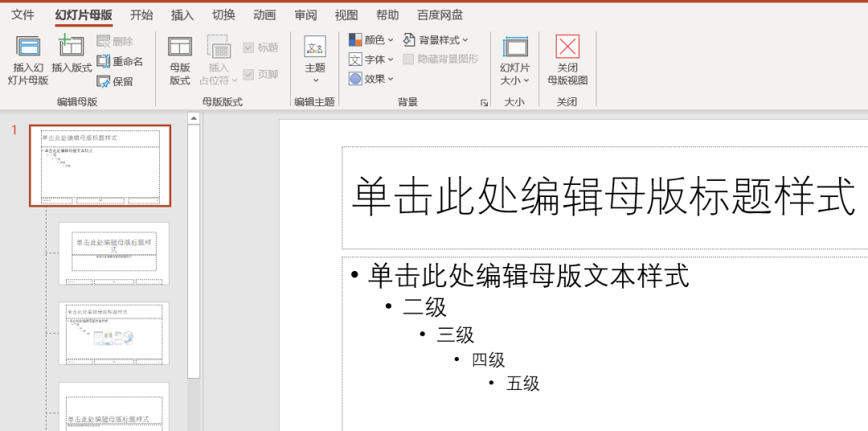Open the 效果 effects button
868x431 pixels.
pyautogui.click(x=355, y=79)
